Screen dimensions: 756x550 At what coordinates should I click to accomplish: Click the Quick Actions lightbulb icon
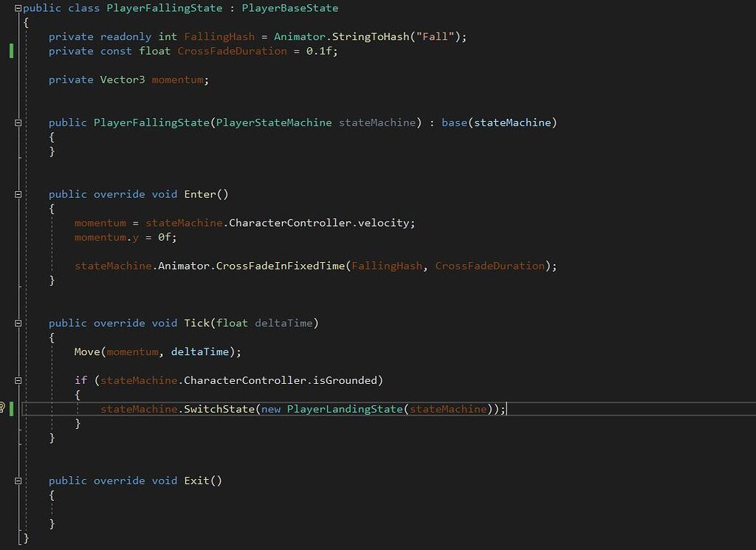[x=4, y=407]
